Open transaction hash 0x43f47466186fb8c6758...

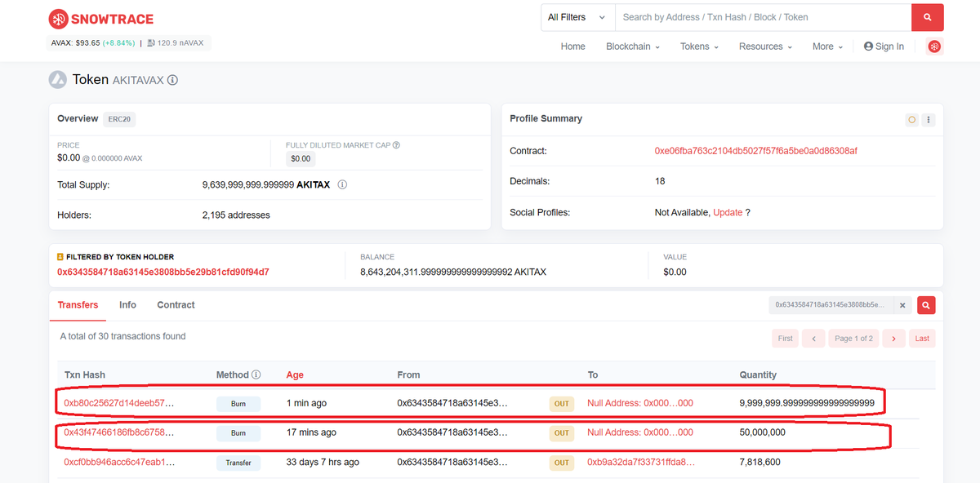(x=119, y=432)
